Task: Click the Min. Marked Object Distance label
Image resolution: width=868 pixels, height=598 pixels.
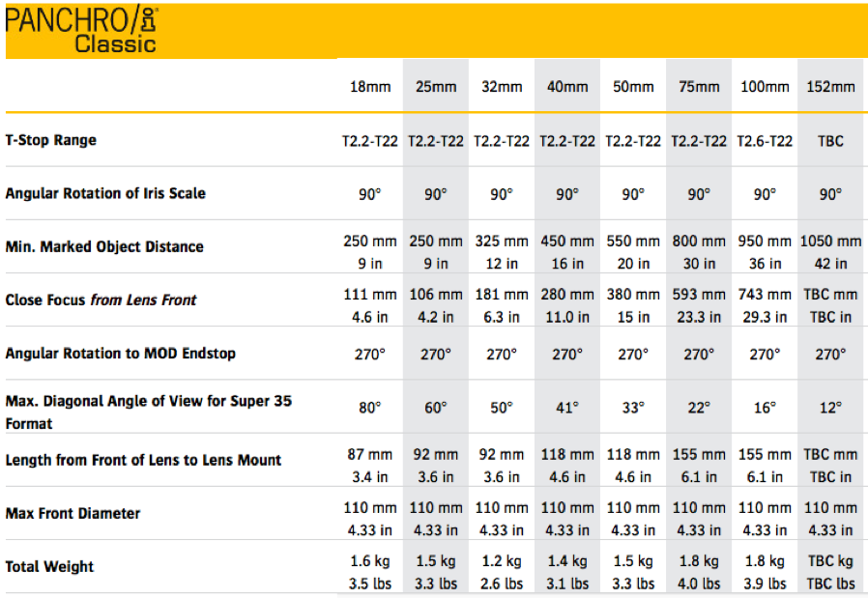Action: pos(104,246)
